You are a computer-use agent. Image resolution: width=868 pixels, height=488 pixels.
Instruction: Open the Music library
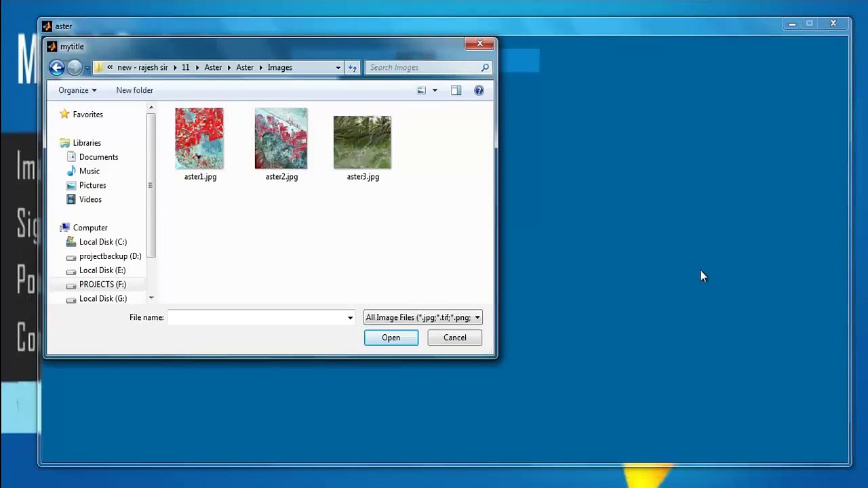click(x=89, y=171)
